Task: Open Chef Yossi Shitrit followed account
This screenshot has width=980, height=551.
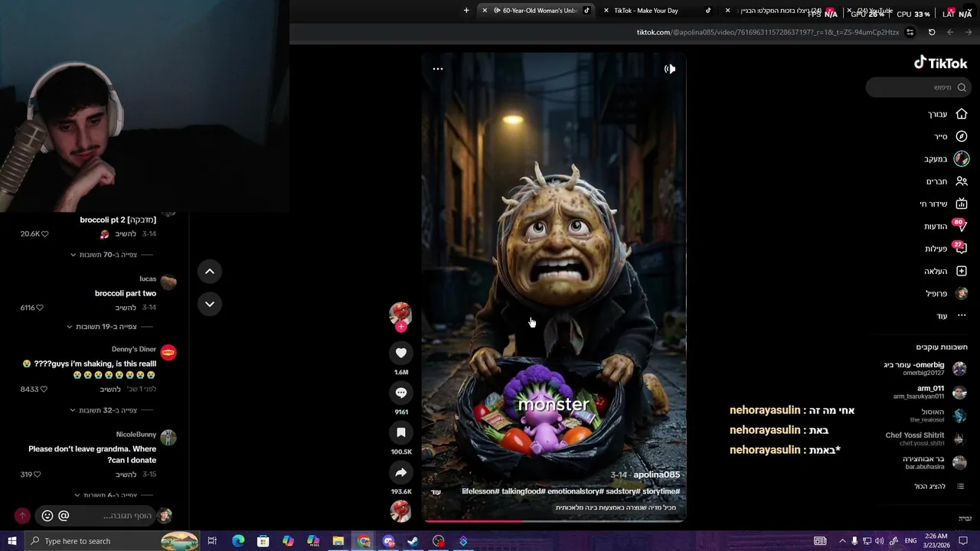Action: pyautogui.click(x=926, y=439)
